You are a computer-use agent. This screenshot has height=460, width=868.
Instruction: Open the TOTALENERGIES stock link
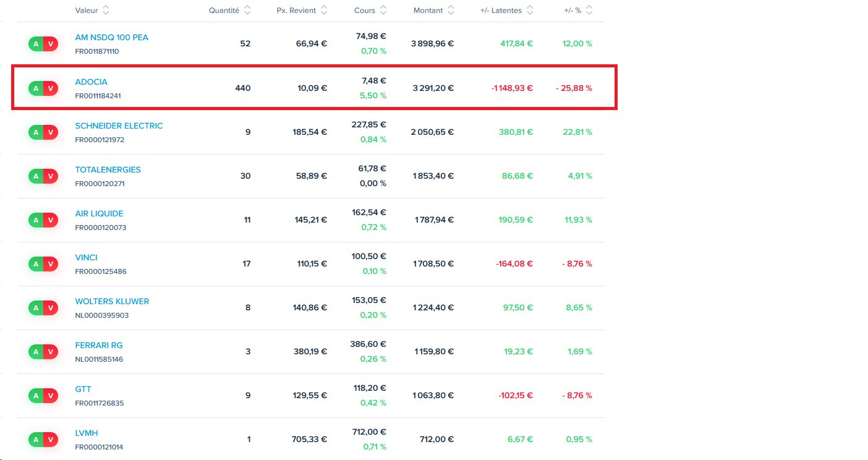pos(108,169)
